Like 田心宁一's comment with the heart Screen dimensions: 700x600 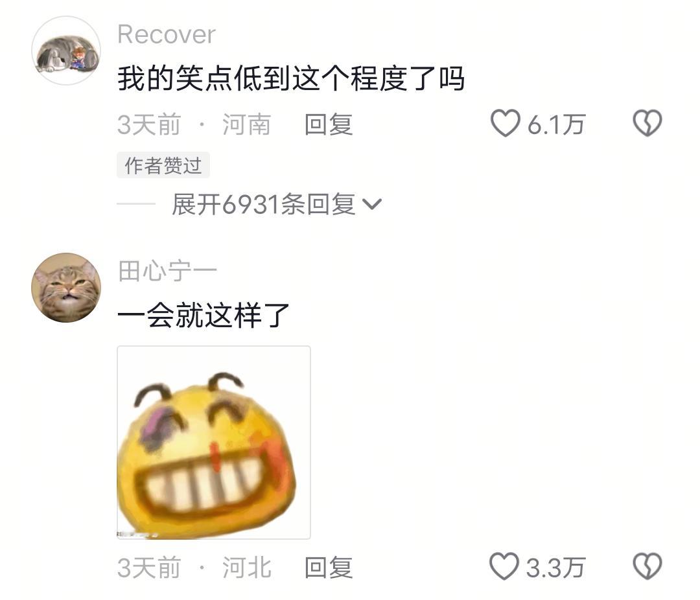pyautogui.click(x=504, y=566)
